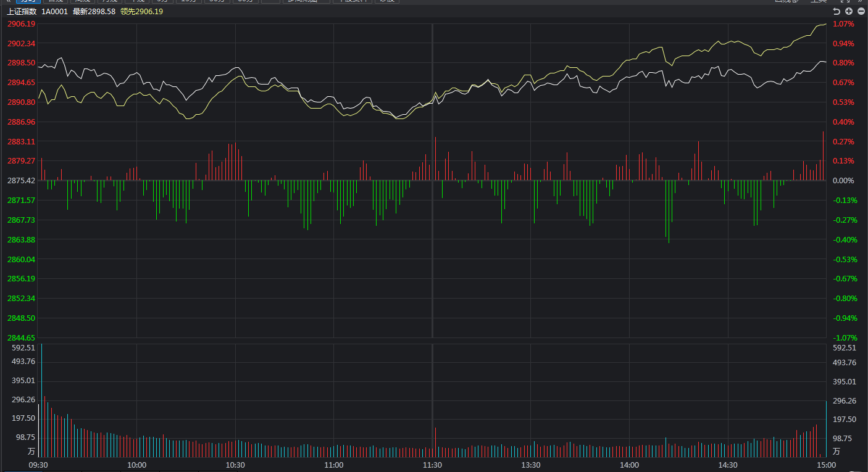Click the 395.01 volume label on left axis

[x=23, y=381]
